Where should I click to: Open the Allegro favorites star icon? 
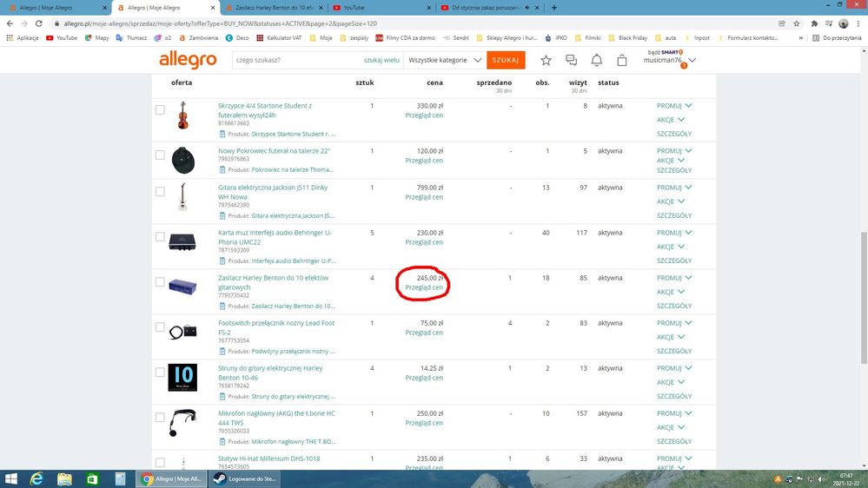coord(546,60)
